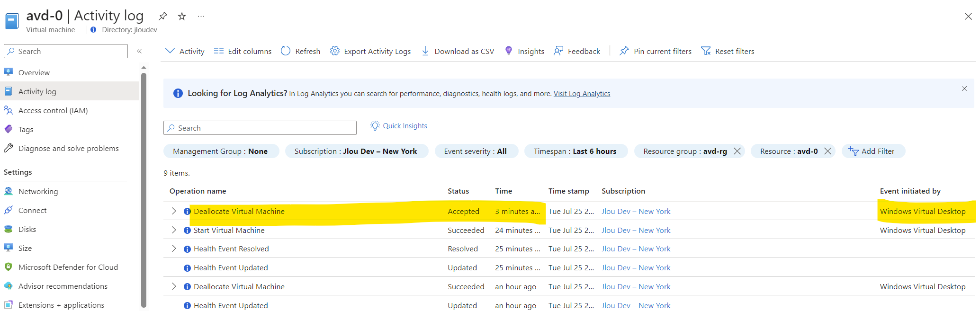Close the Activity log blade

(968, 17)
